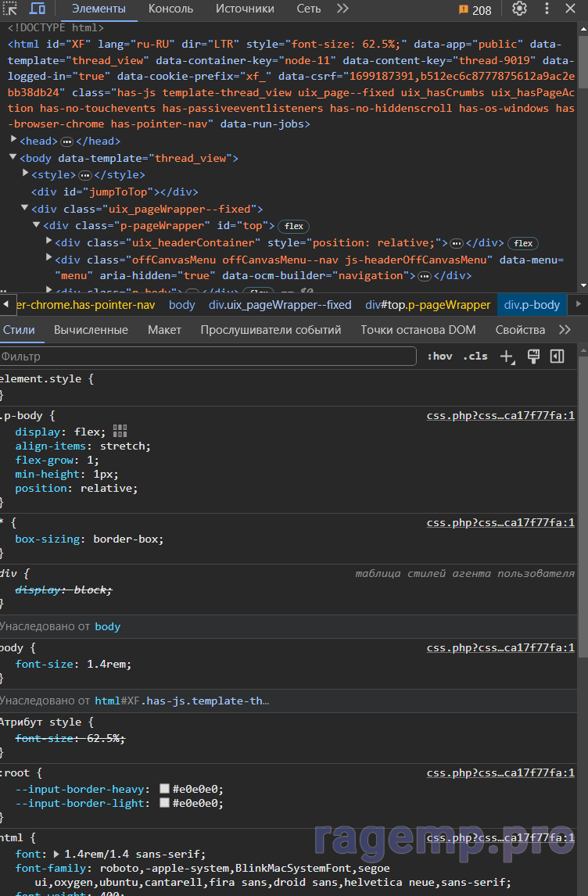Activate the inspect element picker tool
Viewport: 588px width, 896px height.
tap(11, 9)
